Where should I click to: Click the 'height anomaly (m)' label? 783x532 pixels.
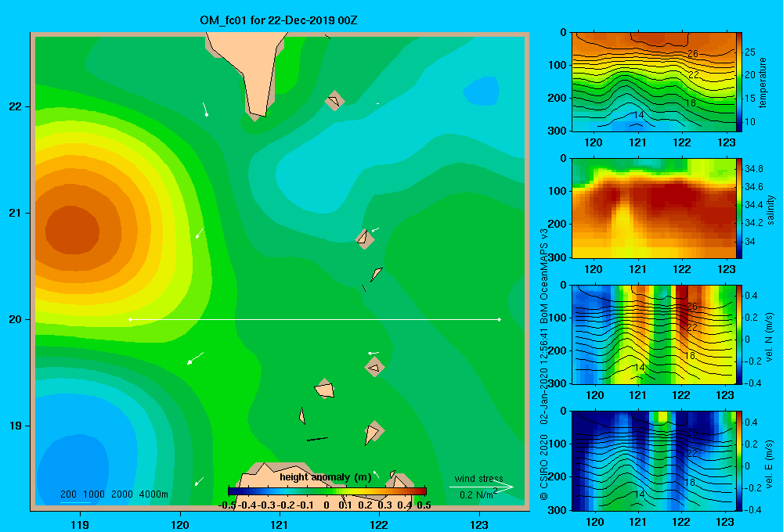point(326,477)
